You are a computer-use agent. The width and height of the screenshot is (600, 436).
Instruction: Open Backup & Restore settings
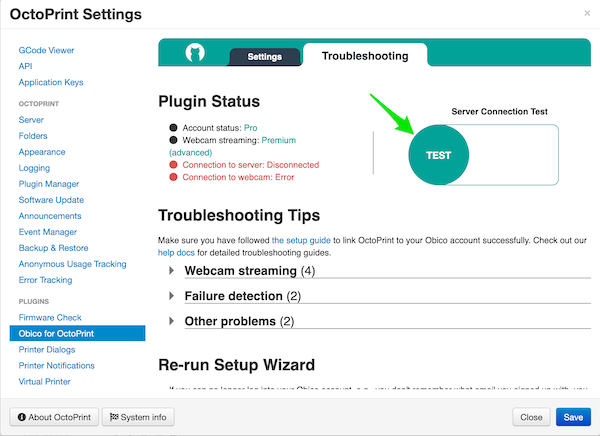pos(53,248)
